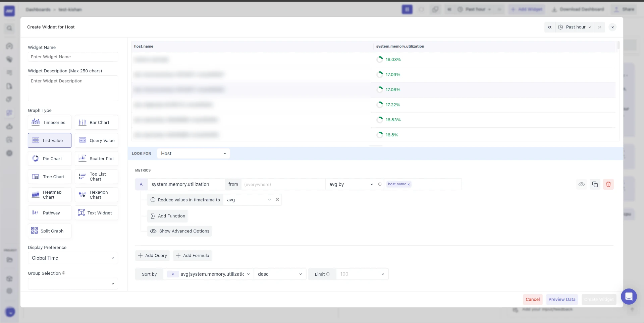Open the reduce values avg dropdown
The image size is (644, 323).
pyautogui.click(x=249, y=200)
